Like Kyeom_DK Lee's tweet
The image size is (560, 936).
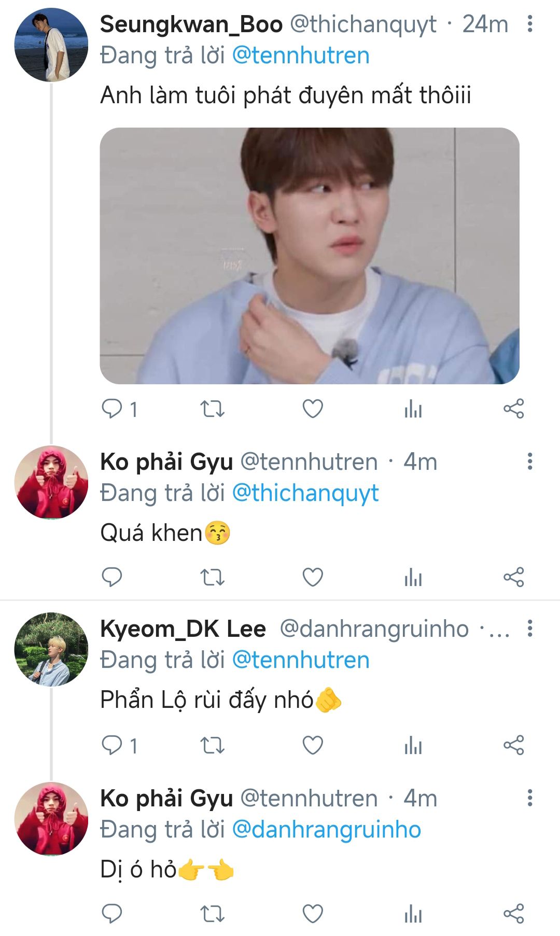tap(313, 745)
